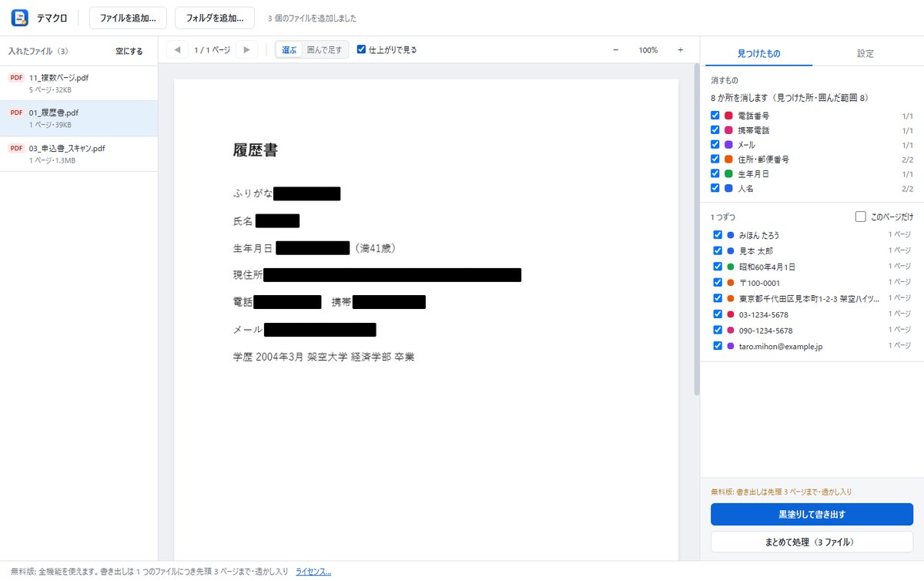Viewport: 924px width, 581px height.
Task: Click the 100% zoom value
Action: (x=648, y=50)
